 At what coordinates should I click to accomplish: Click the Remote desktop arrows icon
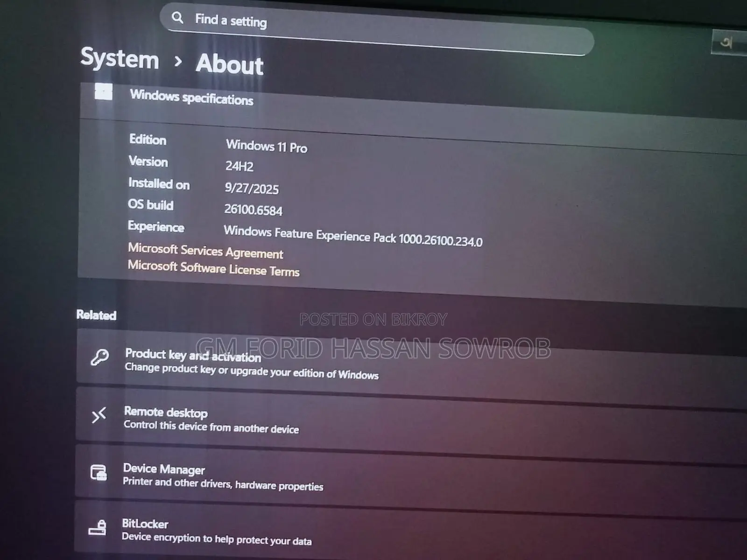pos(99,415)
